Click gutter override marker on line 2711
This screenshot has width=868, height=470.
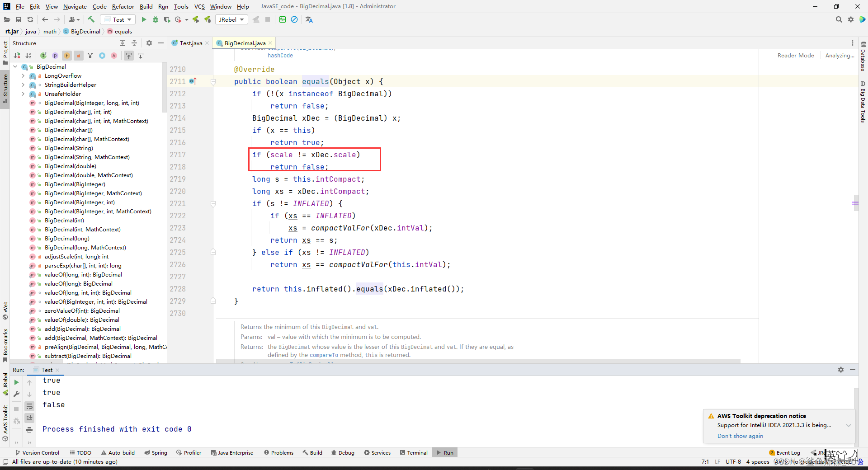click(x=193, y=81)
